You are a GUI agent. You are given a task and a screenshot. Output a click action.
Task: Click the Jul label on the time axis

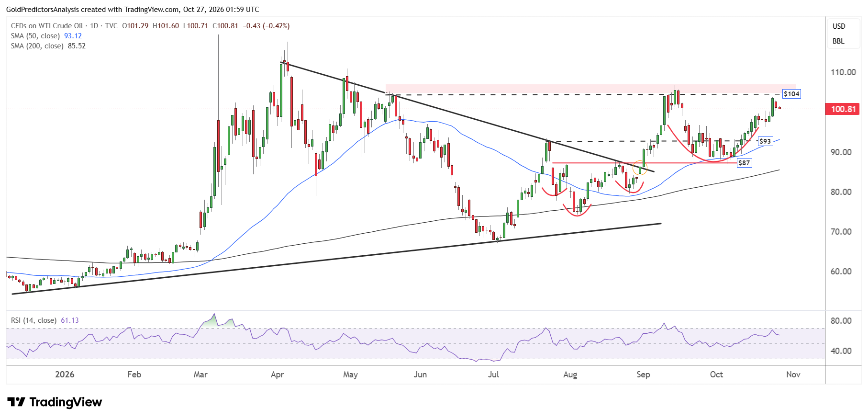pos(493,375)
